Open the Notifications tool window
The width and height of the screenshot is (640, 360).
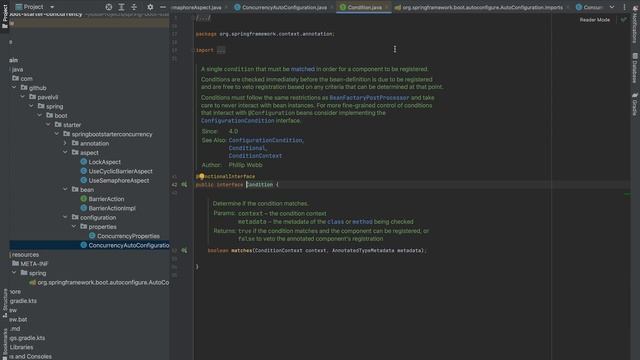pyautogui.click(x=635, y=24)
